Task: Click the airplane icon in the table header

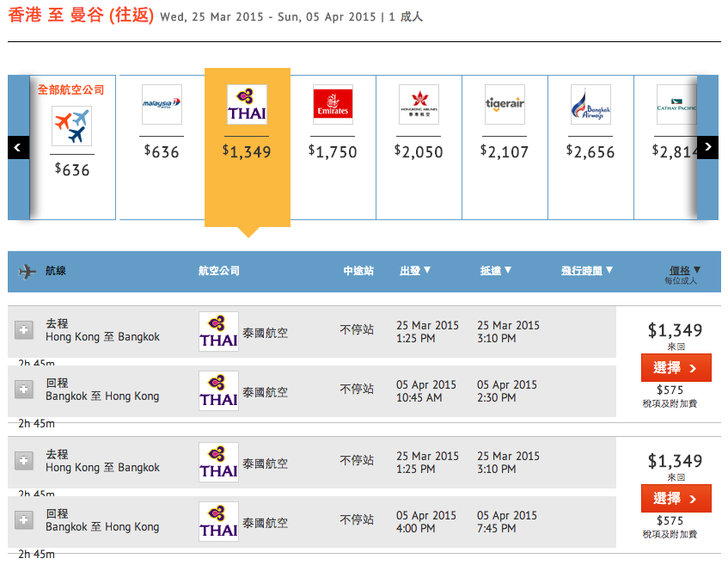Action: point(27,272)
